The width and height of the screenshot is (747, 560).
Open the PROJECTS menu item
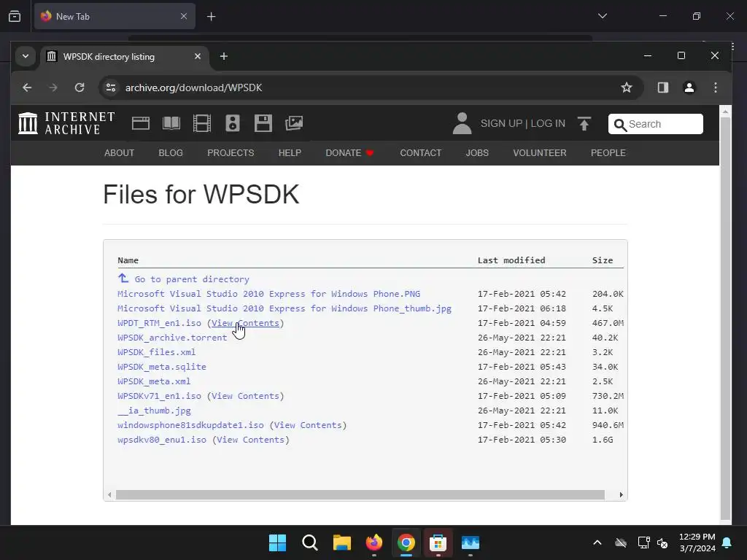pyautogui.click(x=231, y=153)
